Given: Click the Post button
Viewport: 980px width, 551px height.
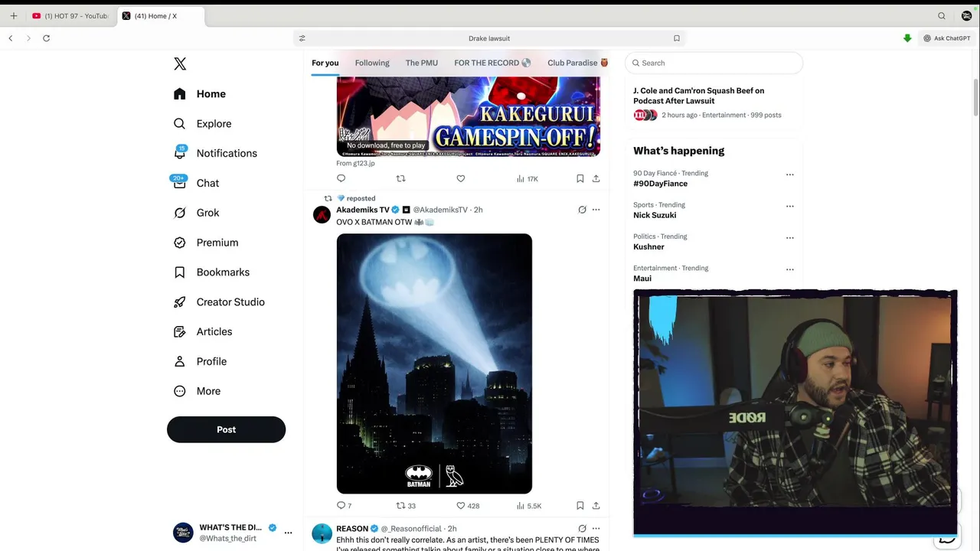Looking at the screenshot, I should point(226,429).
